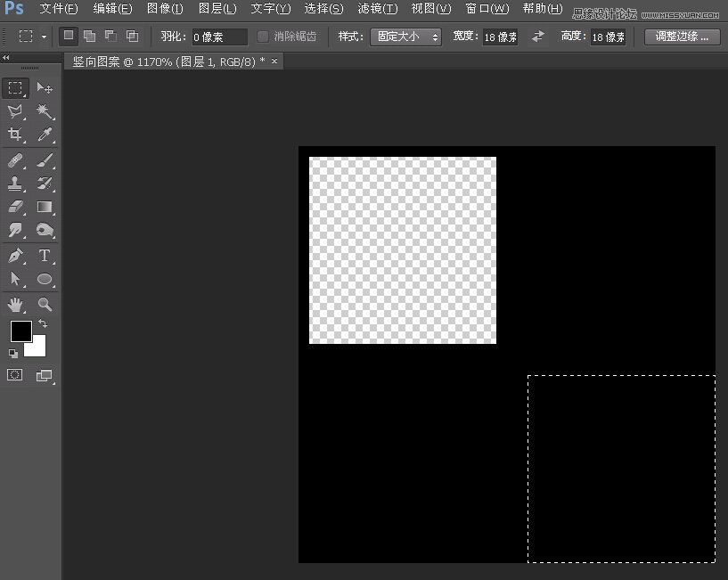
Task: Click the 调整边缘 button
Action: [683, 37]
